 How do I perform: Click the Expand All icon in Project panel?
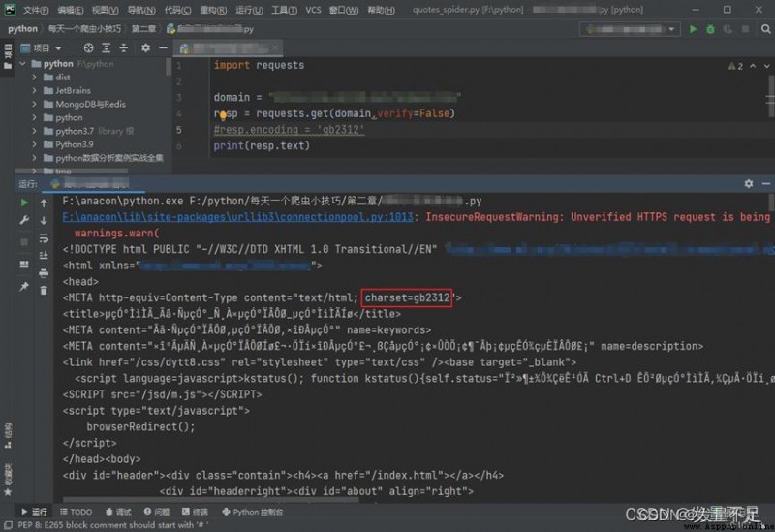point(107,47)
